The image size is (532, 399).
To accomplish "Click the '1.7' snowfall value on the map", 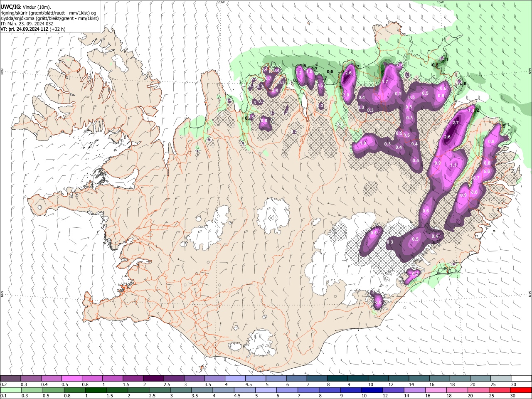I will tap(385, 82).
